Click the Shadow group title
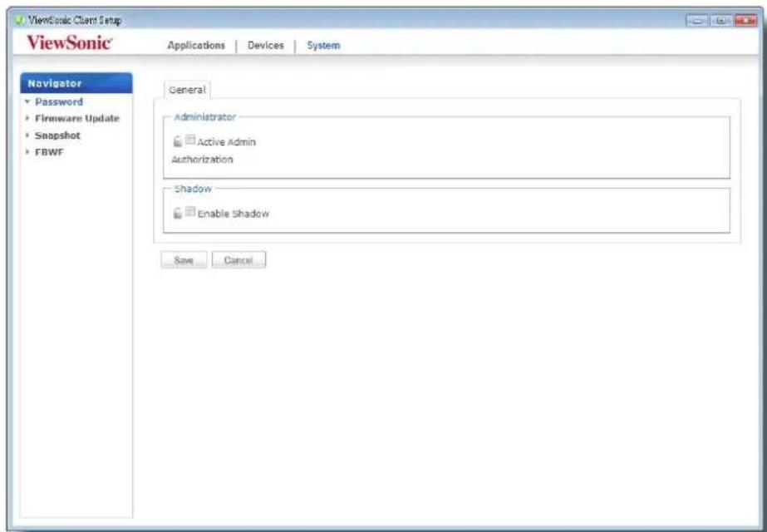Image resolution: width=767 pixels, height=532 pixels. [194, 189]
